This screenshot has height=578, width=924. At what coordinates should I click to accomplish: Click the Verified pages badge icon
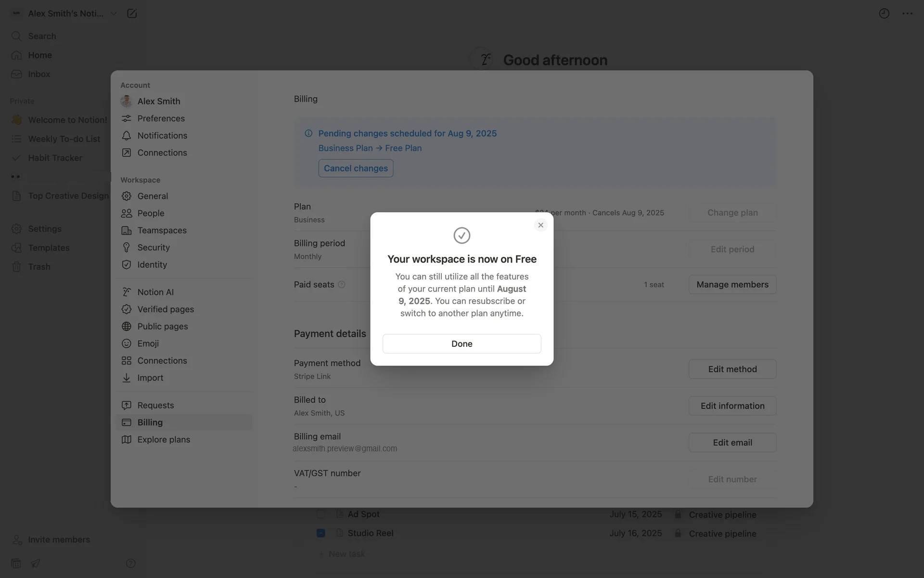[x=126, y=309]
